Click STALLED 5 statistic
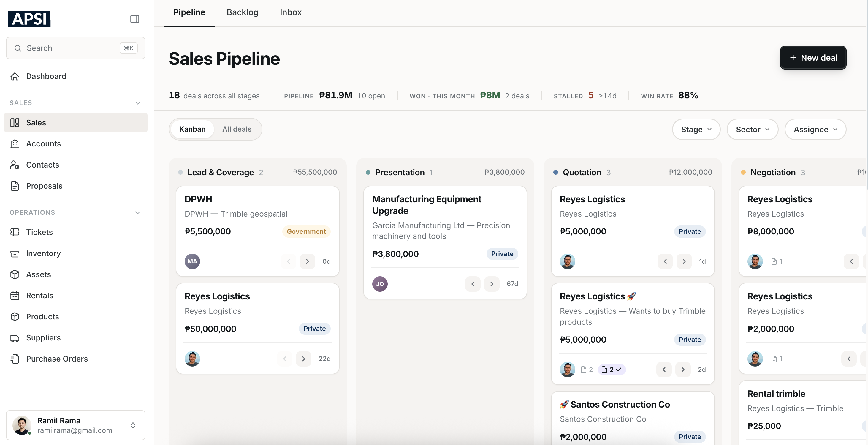The image size is (868, 445). [585, 95]
